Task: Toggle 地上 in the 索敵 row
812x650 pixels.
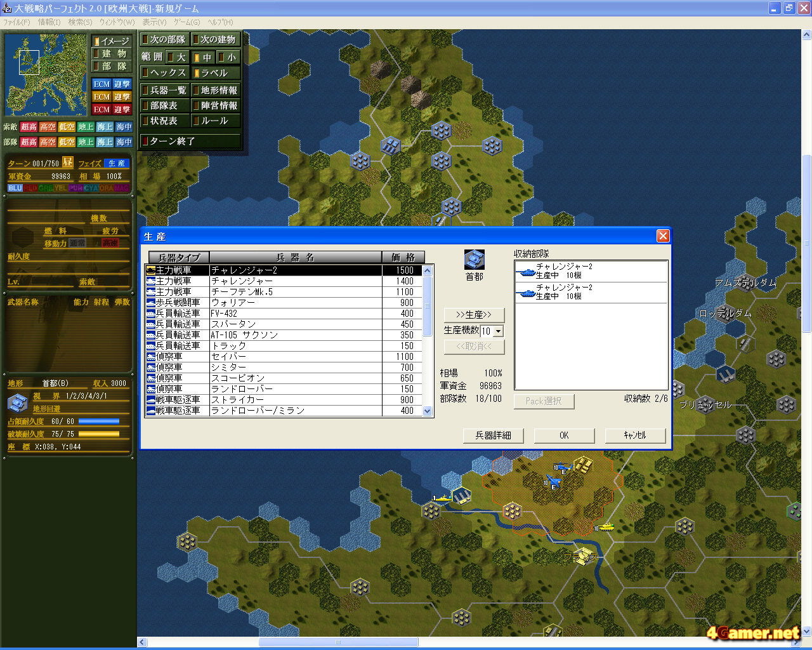Action: (86, 127)
